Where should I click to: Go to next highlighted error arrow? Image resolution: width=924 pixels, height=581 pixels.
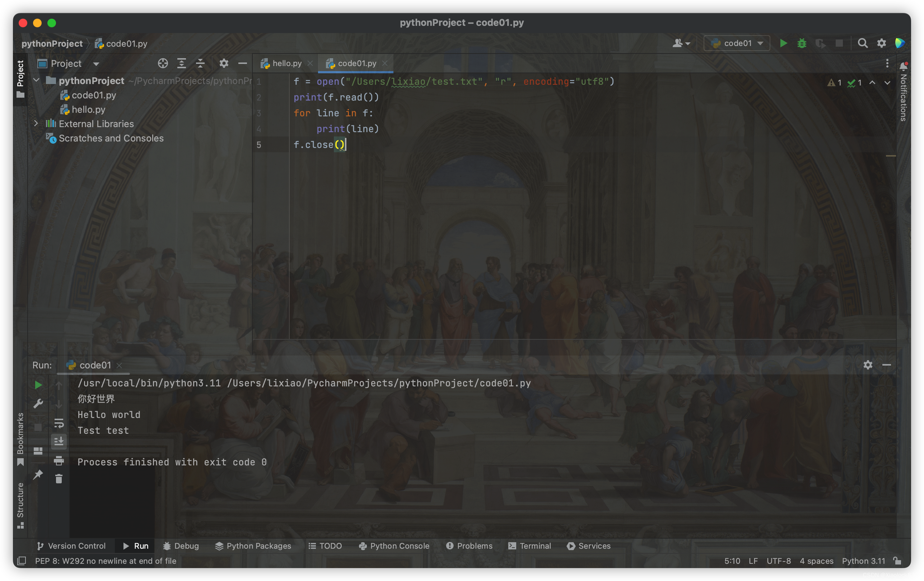887,83
